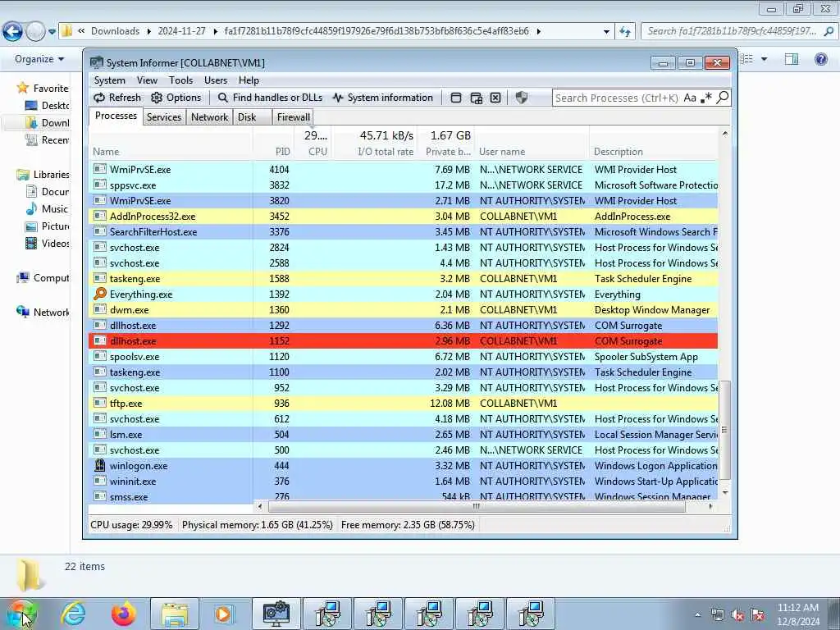The image size is (840, 630).
Task: Toggle regex search option
Action: pos(706,98)
